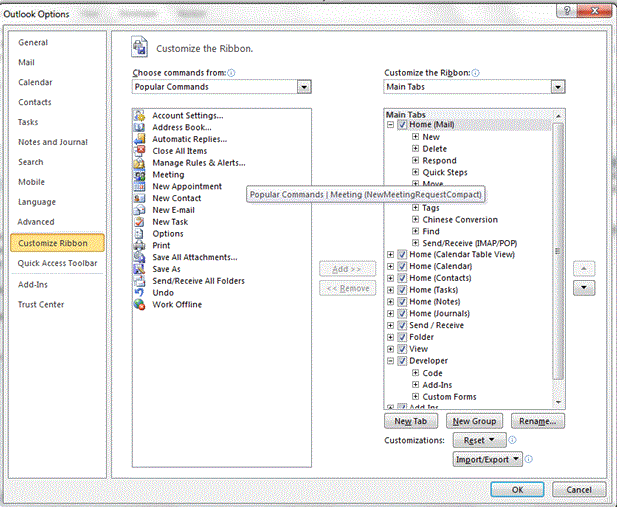617x507 pixels.
Task: Click the Rename... button
Action: point(538,421)
